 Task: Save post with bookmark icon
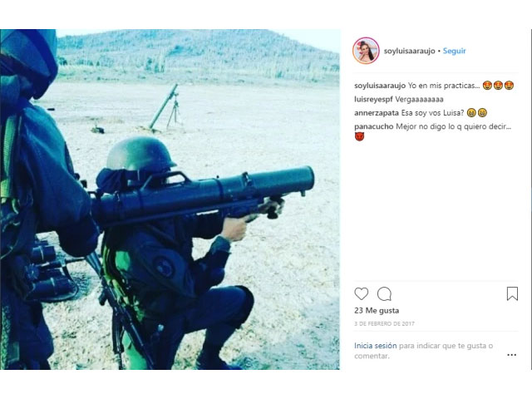click(x=512, y=293)
